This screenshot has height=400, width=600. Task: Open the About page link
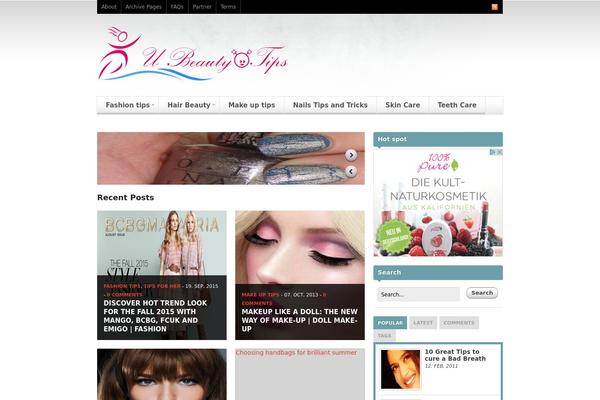(x=109, y=7)
